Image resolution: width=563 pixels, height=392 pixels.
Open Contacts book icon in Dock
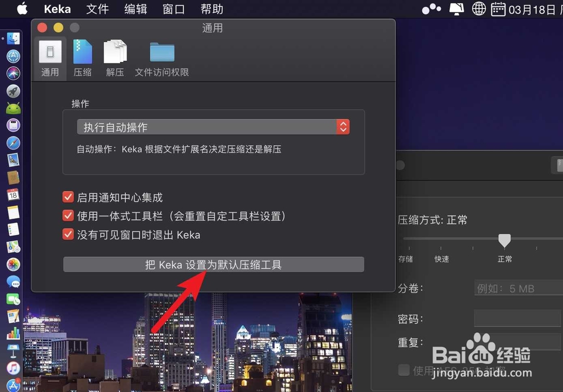(14, 178)
